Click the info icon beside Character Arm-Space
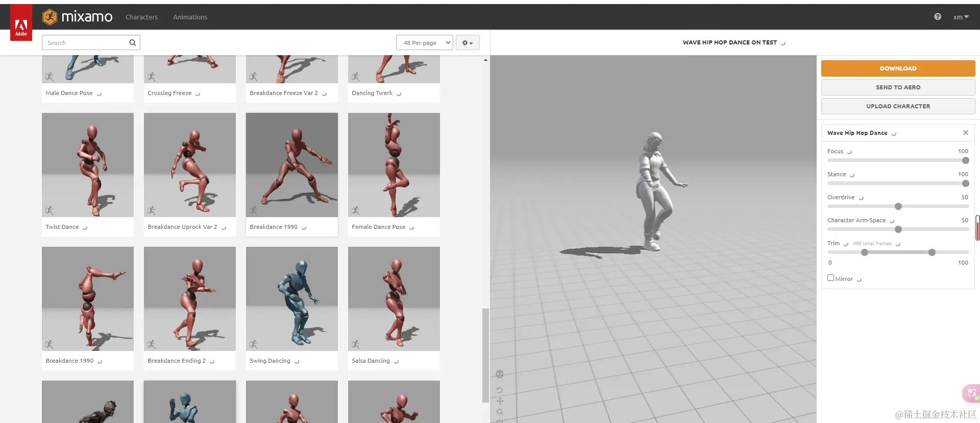 point(892,221)
